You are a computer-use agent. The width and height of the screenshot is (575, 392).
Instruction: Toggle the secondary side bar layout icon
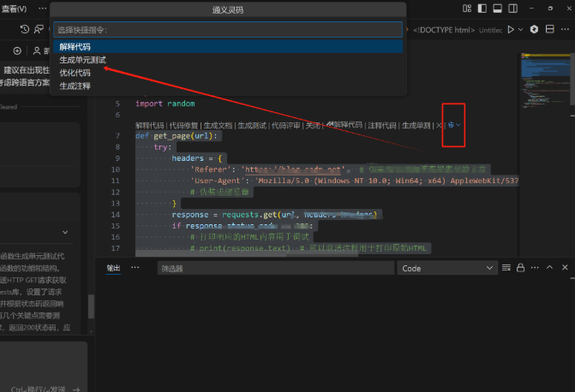click(512, 9)
